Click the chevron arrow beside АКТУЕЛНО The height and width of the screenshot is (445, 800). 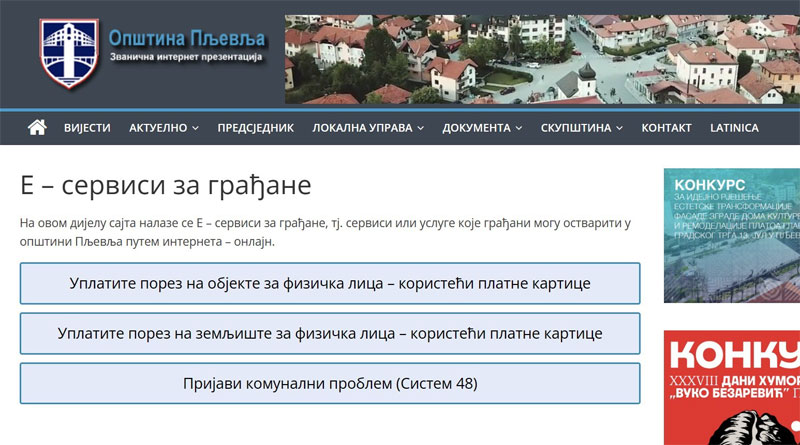coord(196,129)
